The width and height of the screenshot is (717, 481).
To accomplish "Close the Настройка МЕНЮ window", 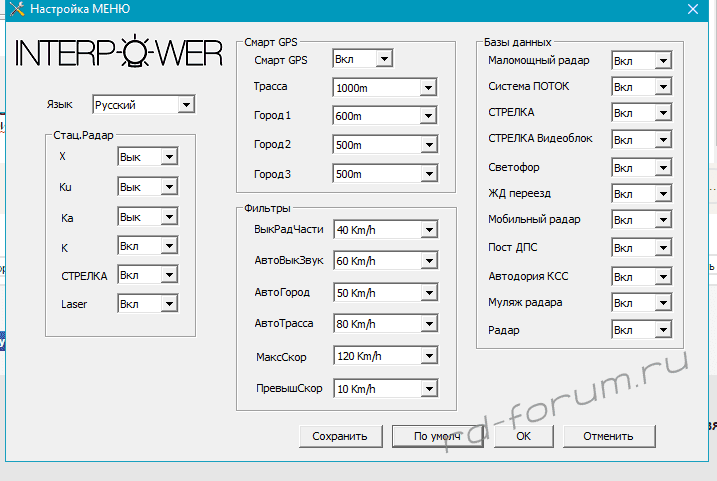I will click(x=692, y=10).
